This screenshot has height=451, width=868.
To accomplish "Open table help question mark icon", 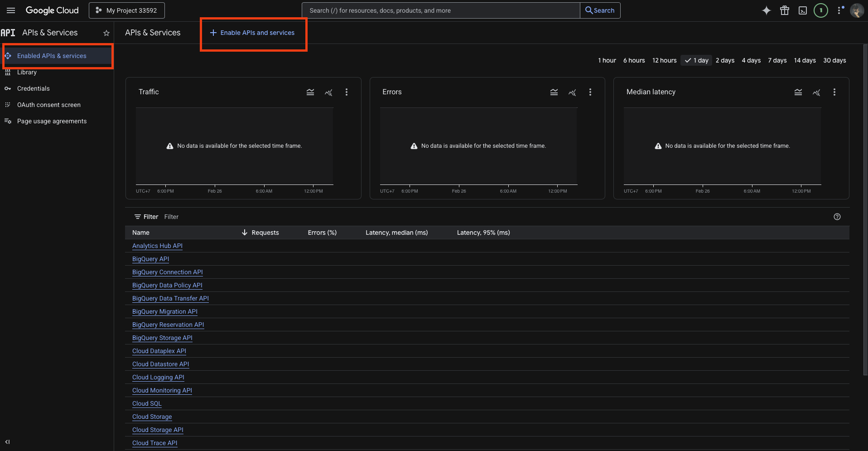I will 837,217.
